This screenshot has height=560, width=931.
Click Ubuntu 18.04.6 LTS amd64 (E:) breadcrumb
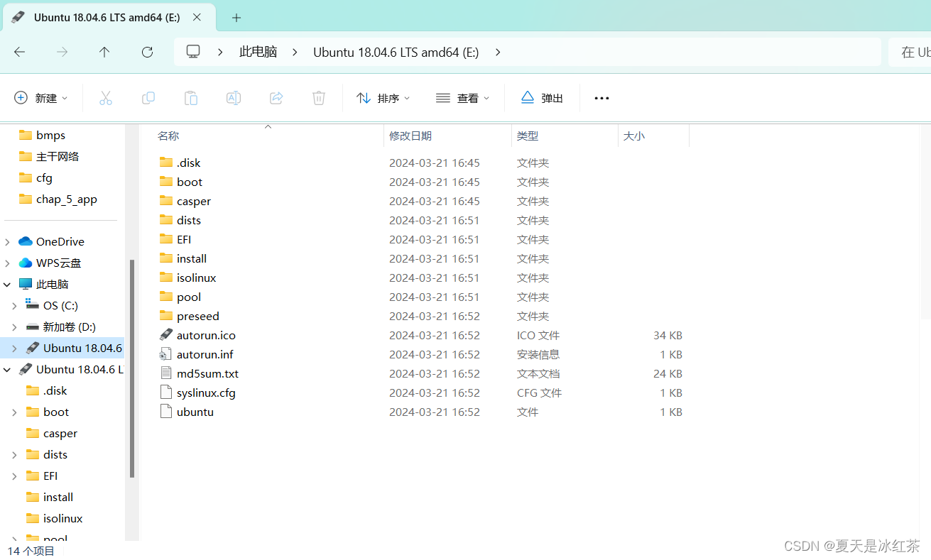[396, 52]
